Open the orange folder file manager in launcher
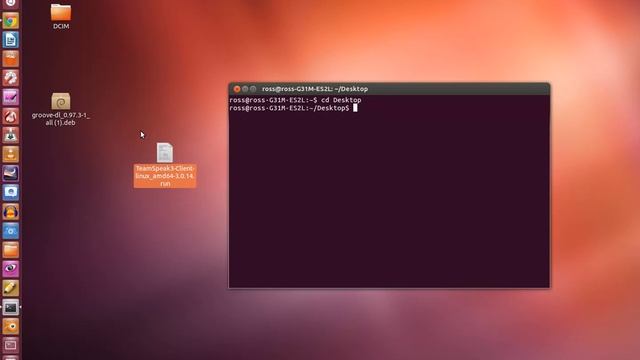640x360 pixels. (11, 250)
